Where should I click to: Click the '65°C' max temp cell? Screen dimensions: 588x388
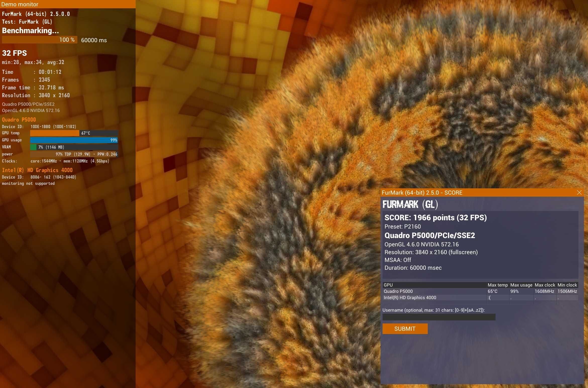(492, 291)
